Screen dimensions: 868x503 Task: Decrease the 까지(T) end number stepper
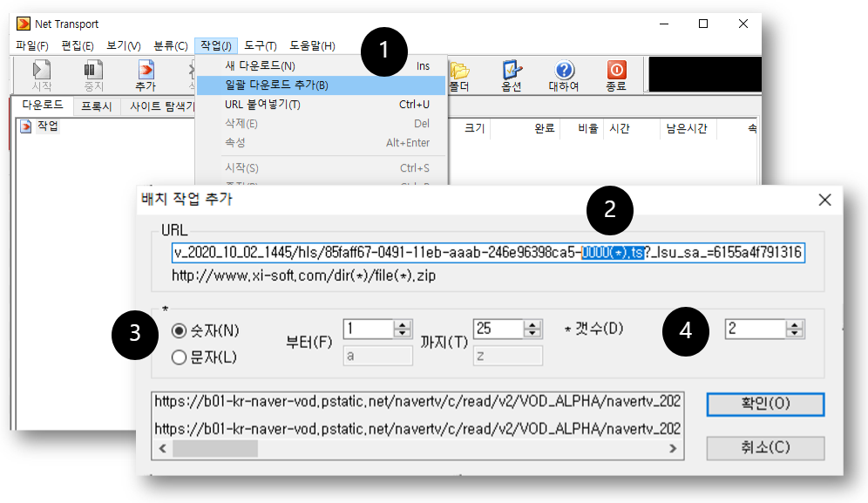tap(532, 333)
